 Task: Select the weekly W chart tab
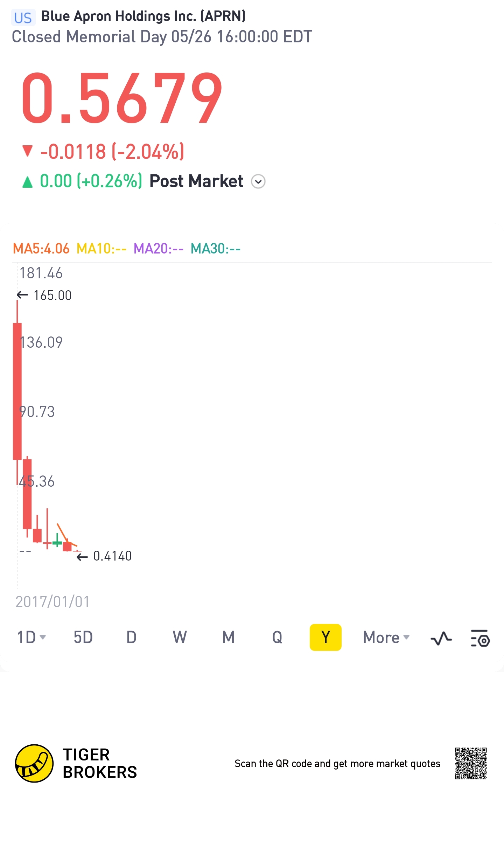(180, 638)
